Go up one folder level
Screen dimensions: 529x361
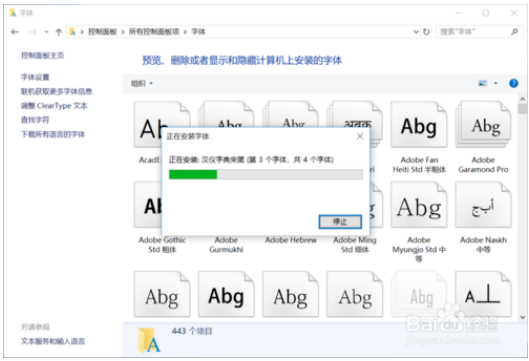(x=59, y=32)
